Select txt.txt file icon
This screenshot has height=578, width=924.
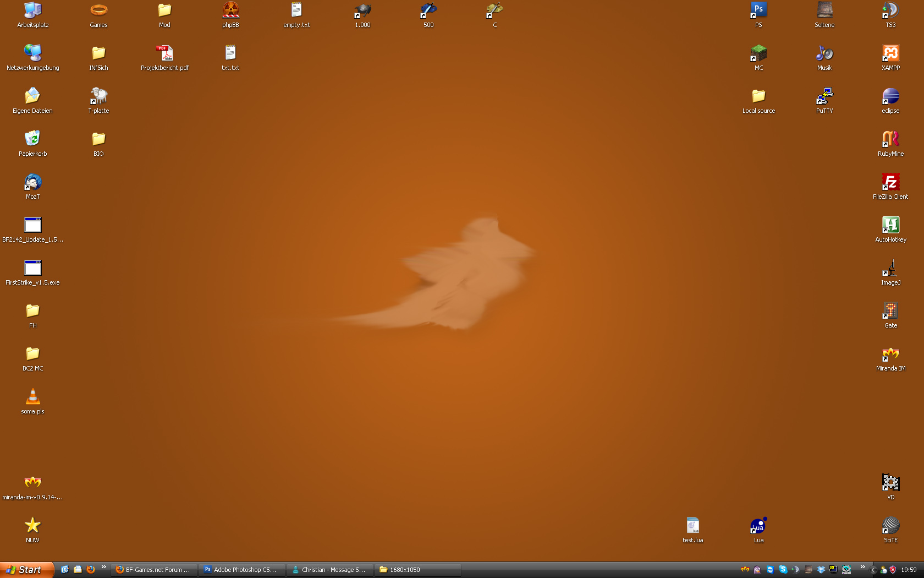(x=231, y=57)
